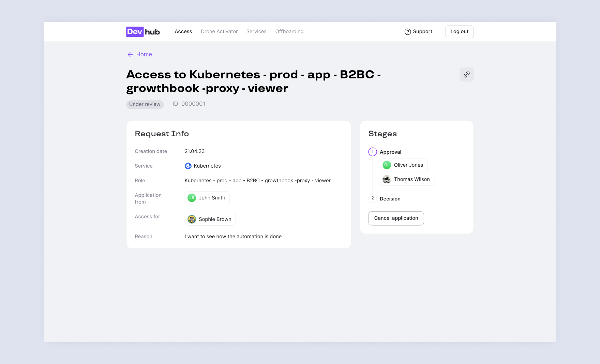This screenshot has width=600, height=364.
Task: Click the back arrow next to Home
Action: click(x=130, y=55)
